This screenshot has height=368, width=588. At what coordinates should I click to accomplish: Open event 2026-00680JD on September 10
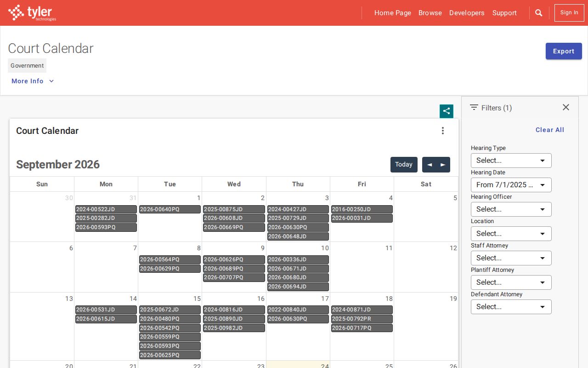[x=298, y=277]
